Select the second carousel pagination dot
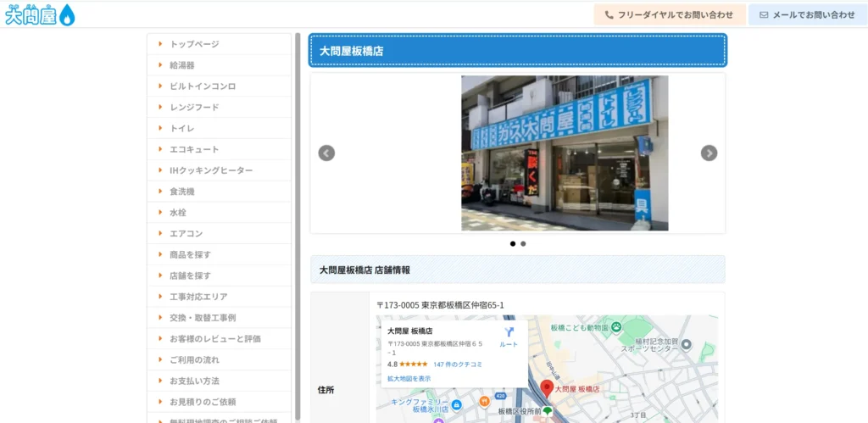This screenshot has width=868, height=423. tap(523, 243)
